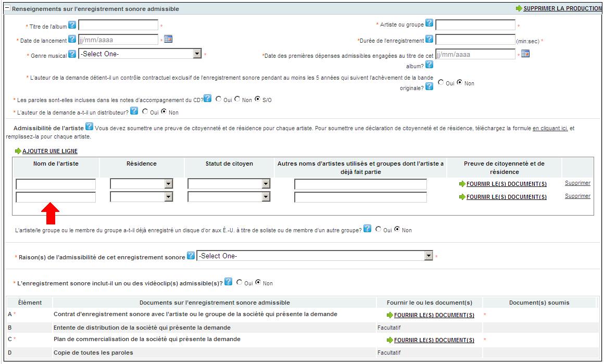The height and width of the screenshot is (364, 604).
Task: Click green arrow for first artist row documents
Action: point(462,184)
